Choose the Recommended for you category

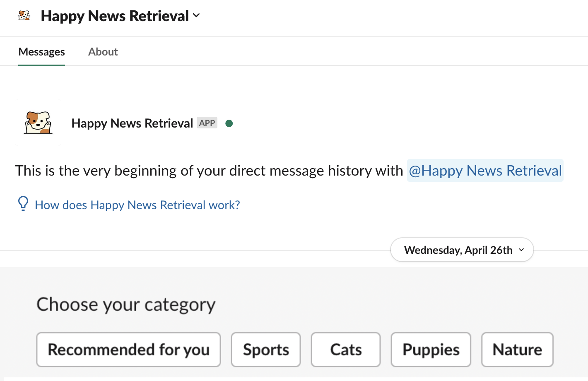point(128,350)
